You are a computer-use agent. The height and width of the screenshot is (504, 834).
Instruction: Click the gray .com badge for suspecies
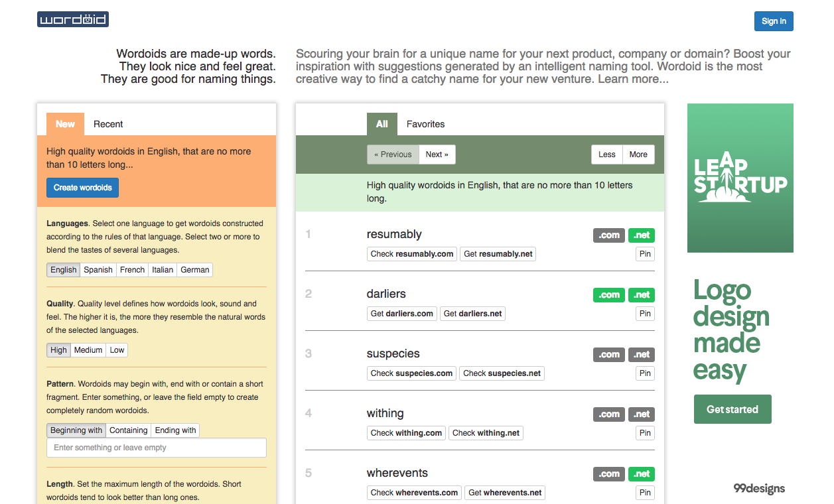pyautogui.click(x=608, y=354)
